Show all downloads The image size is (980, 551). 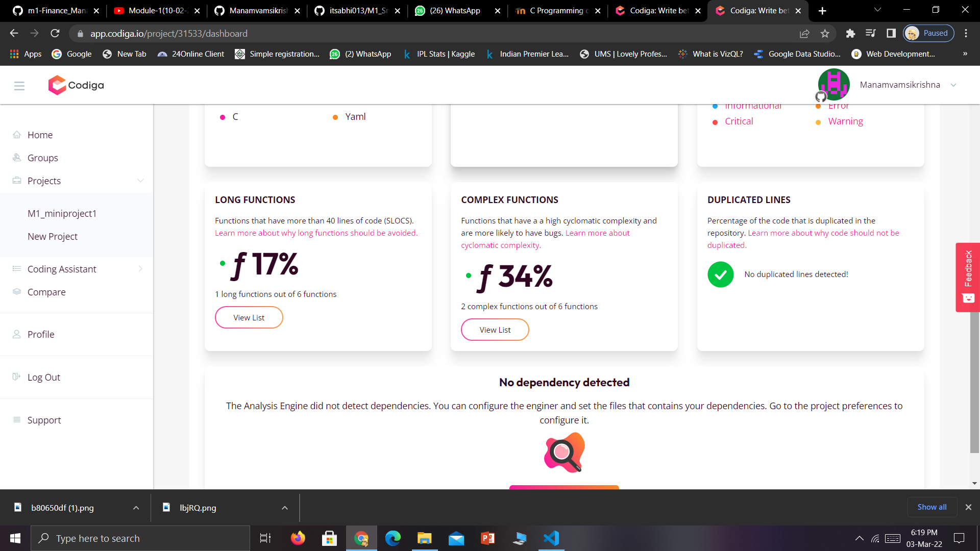[x=932, y=507]
